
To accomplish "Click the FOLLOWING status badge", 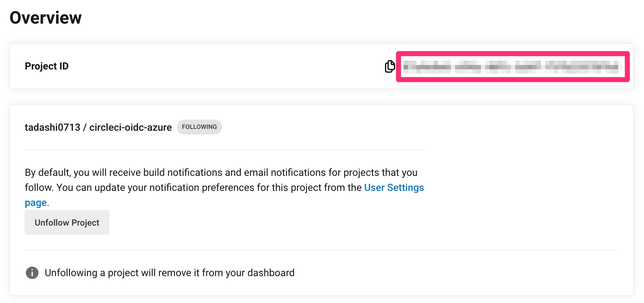I will coord(199,127).
